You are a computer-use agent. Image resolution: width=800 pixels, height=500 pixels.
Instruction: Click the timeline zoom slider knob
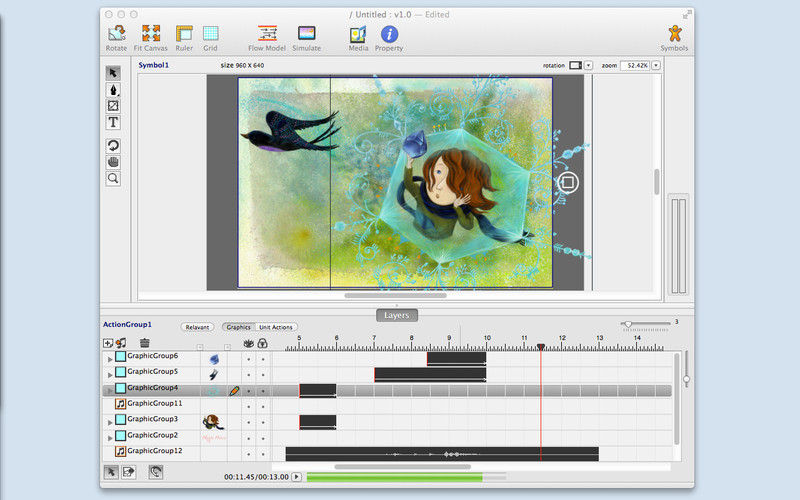point(628,324)
